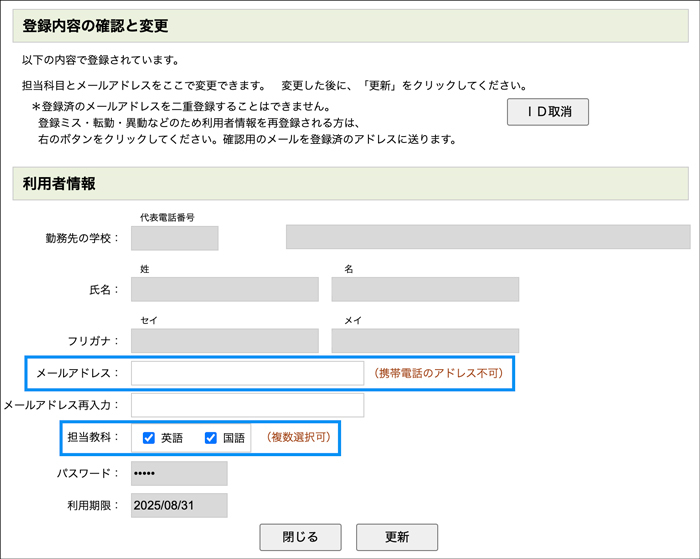This screenshot has width=700, height=559.
Task: Click the 担当教科 label
Action: [x=93, y=437]
